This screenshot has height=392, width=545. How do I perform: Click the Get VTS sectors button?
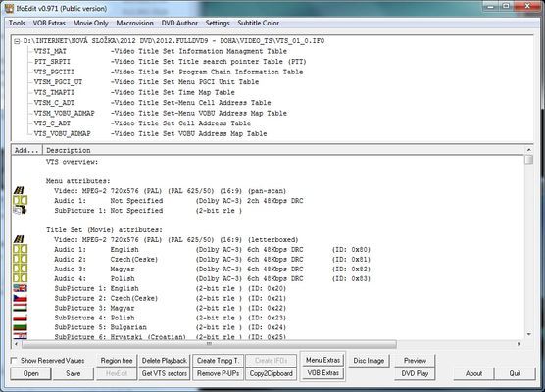point(165,373)
